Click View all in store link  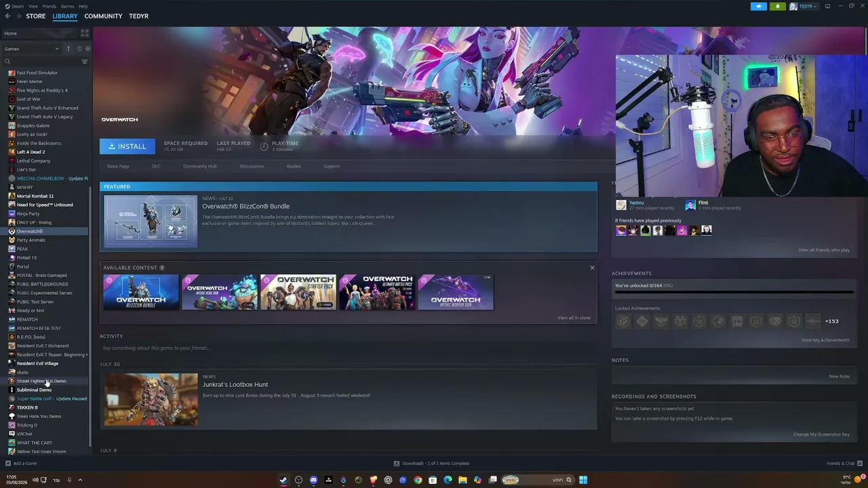(574, 318)
